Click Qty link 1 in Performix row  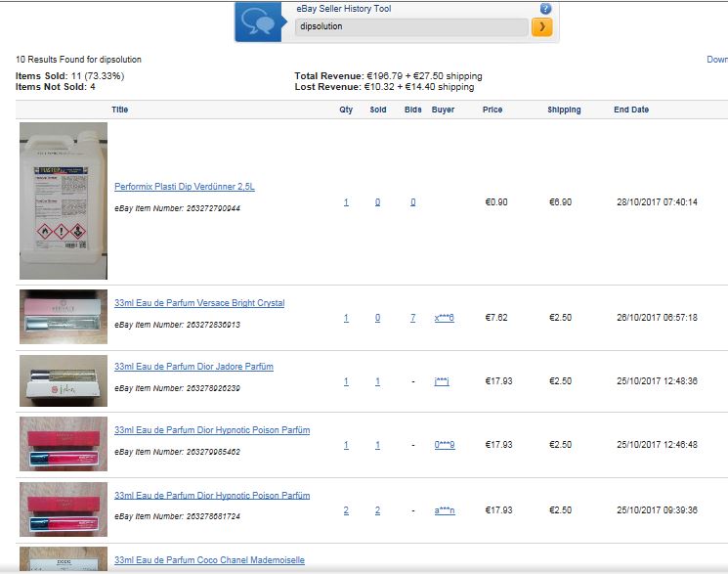click(346, 202)
